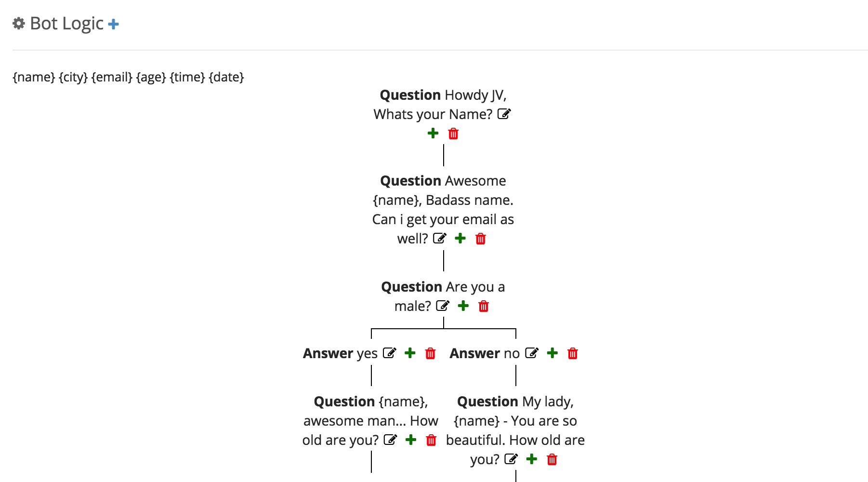
Task: Delete the email question node
Action: [x=481, y=239]
